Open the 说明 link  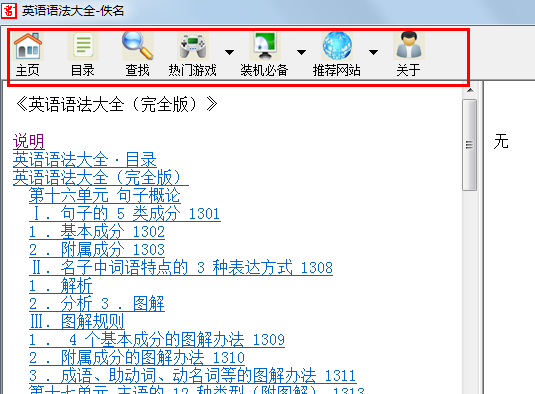pyautogui.click(x=29, y=142)
